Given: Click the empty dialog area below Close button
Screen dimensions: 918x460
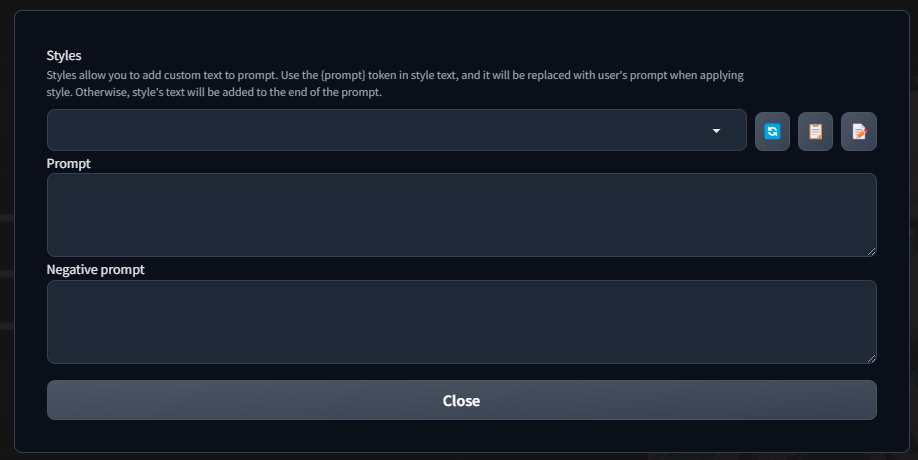Looking at the screenshot, I should [461, 436].
